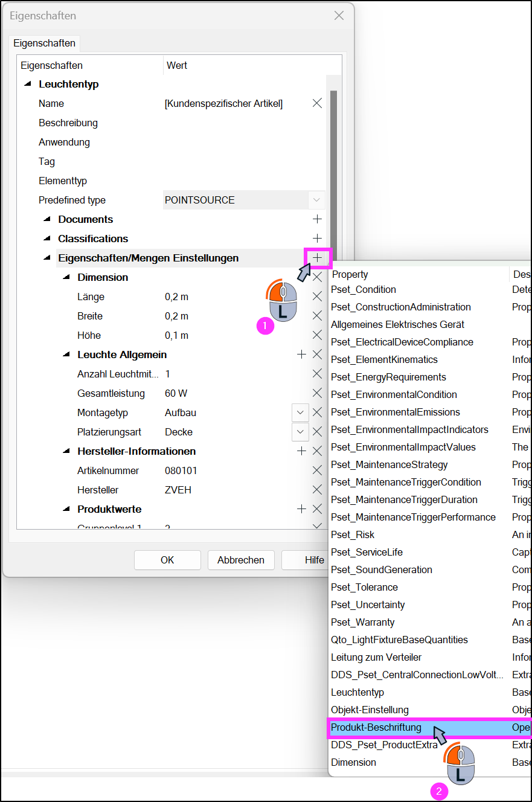Remove the Anzahl Leuchtmittel row with X

(317, 374)
